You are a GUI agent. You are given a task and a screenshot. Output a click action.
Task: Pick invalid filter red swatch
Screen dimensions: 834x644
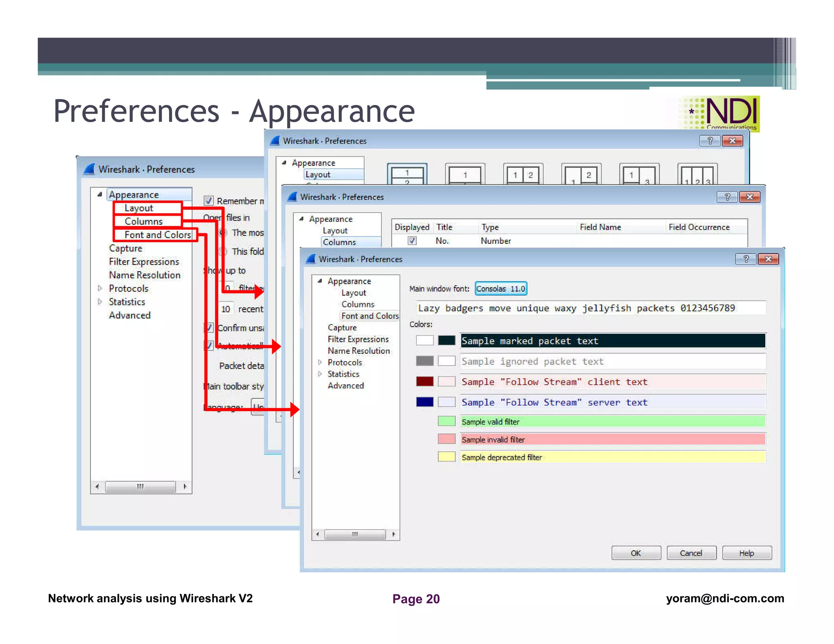pos(447,439)
